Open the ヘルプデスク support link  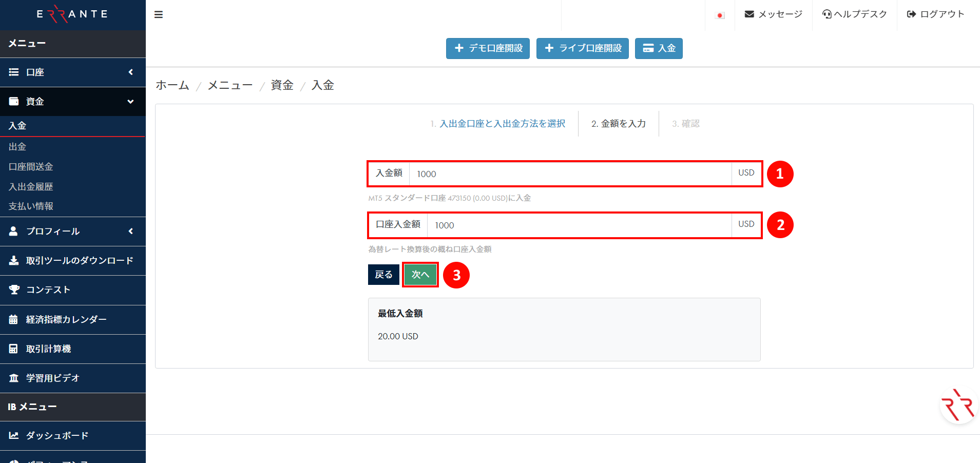pyautogui.click(x=855, y=14)
